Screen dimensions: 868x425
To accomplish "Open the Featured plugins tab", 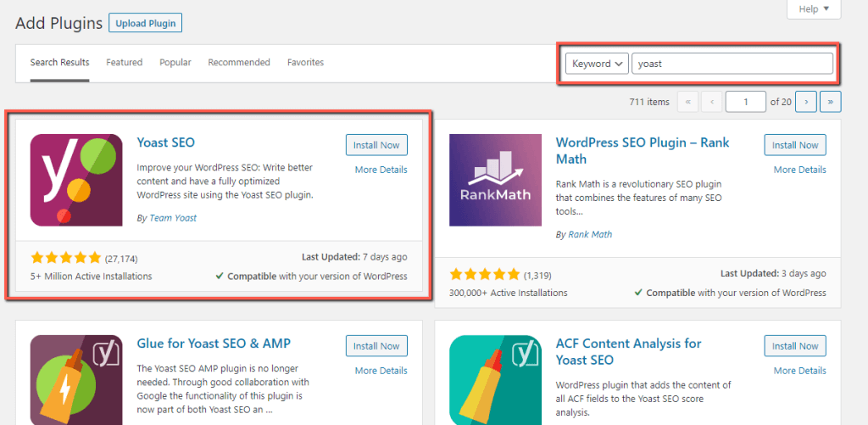I will point(125,63).
